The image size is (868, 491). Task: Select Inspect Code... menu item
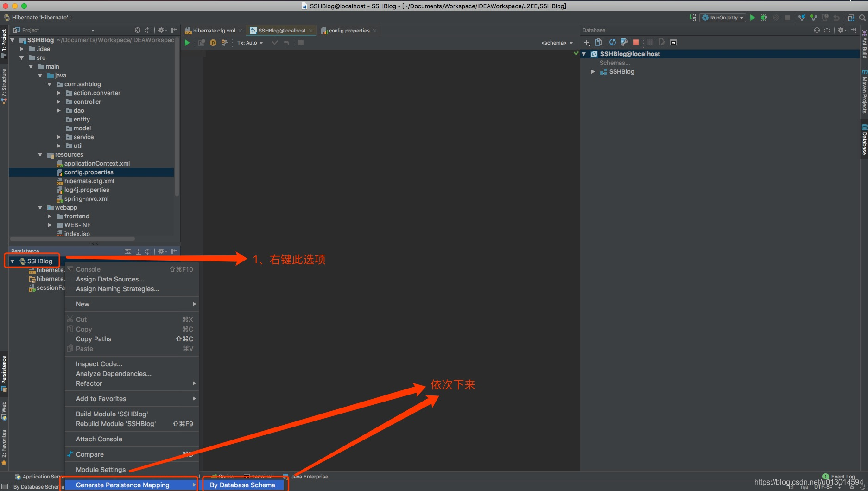[x=132, y=364]
